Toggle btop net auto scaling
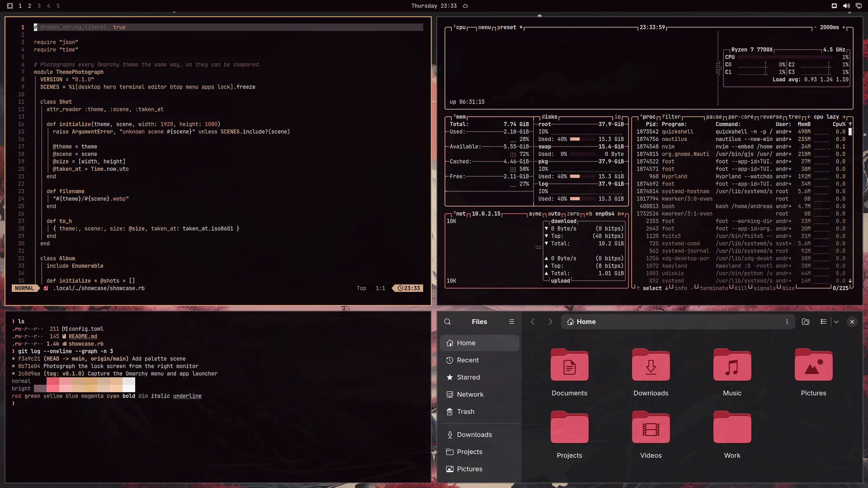Screen dimensions: 868x488 [554, 214]
